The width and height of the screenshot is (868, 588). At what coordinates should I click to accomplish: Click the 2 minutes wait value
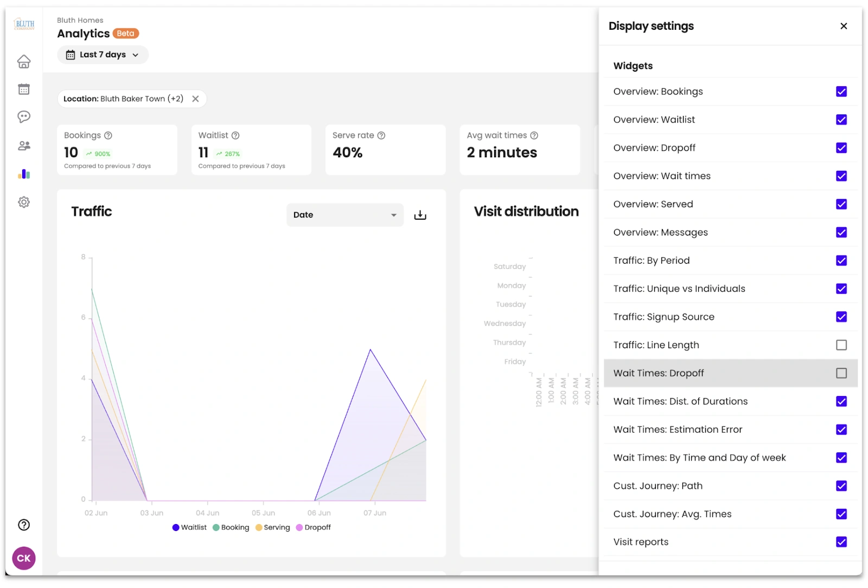tap(502, 152)
